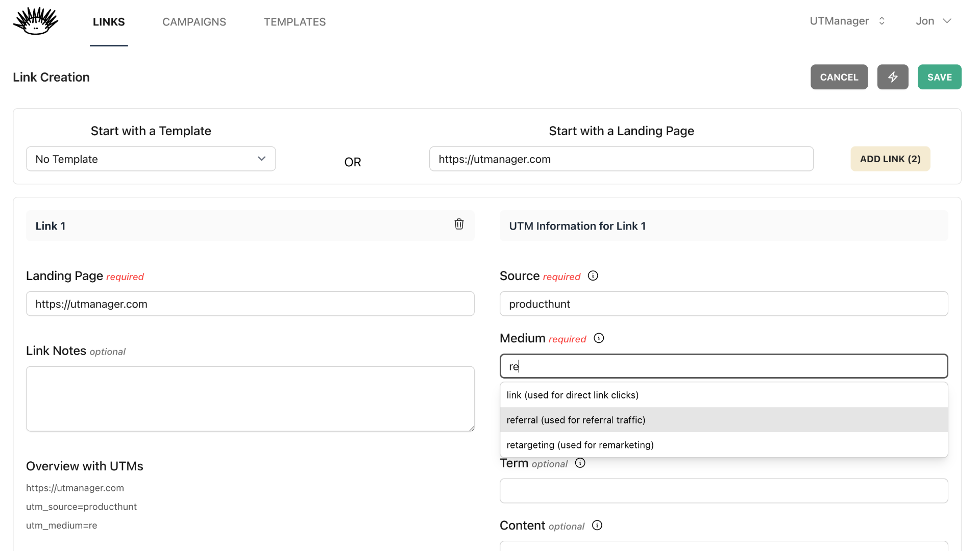Image resolution: width=980 pixels, height=551 pixels.
Task: Save the new link
Action: click(x=939, y=77)
